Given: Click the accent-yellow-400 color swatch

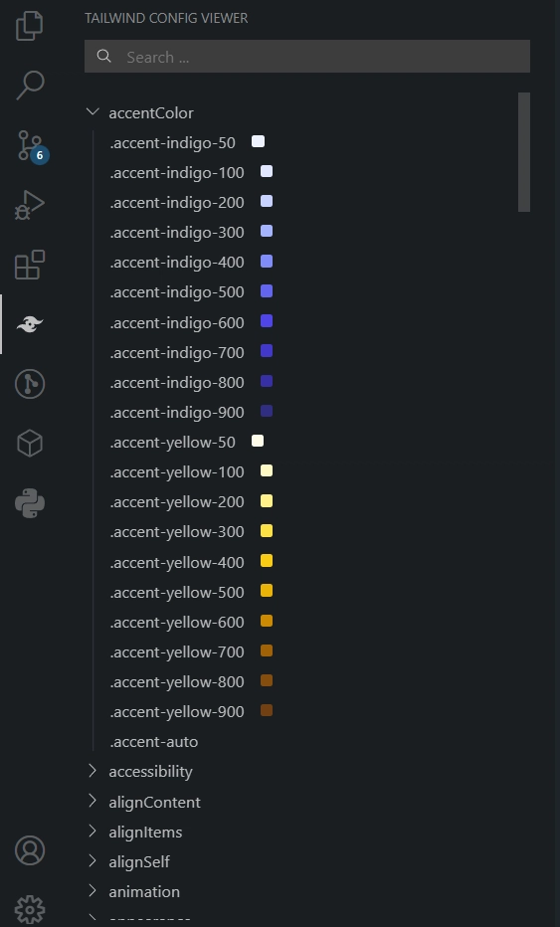Looking at the screenshot, I should pyautogui.click(x=267, y=561).
